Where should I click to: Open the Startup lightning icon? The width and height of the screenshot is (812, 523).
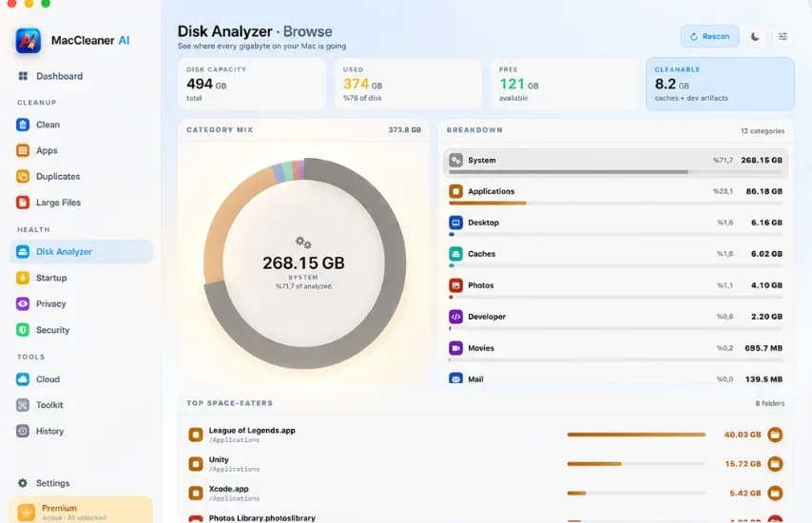[23, 278]
